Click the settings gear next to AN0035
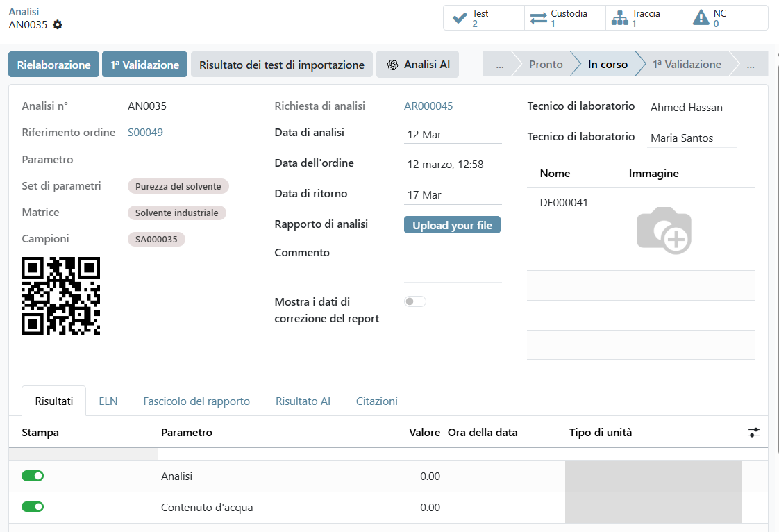This screenshot has width=779, height=532. (x=58, y=24)
